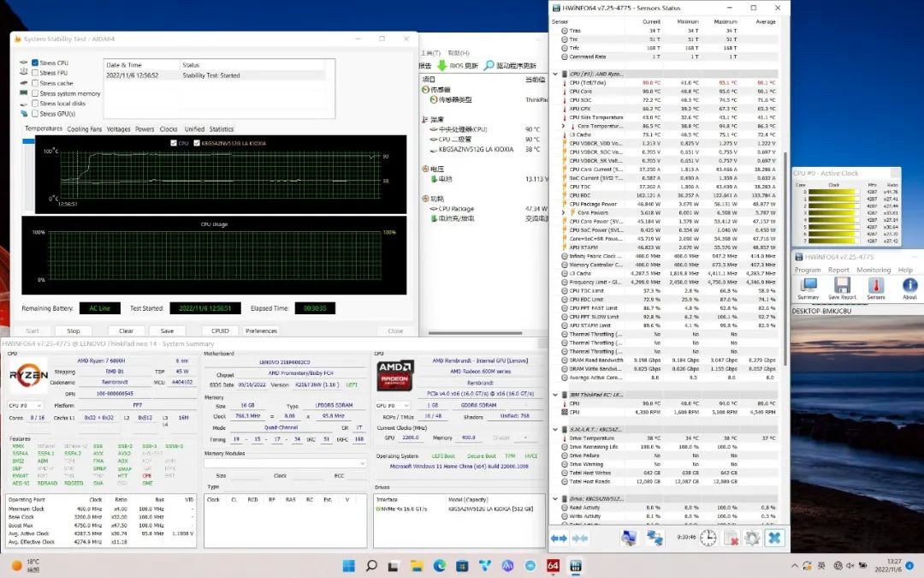Image resolution: width=924 pixels, height=578 pixels.
Task: Open sensor settings gear icon
Action: pos(752,538)
